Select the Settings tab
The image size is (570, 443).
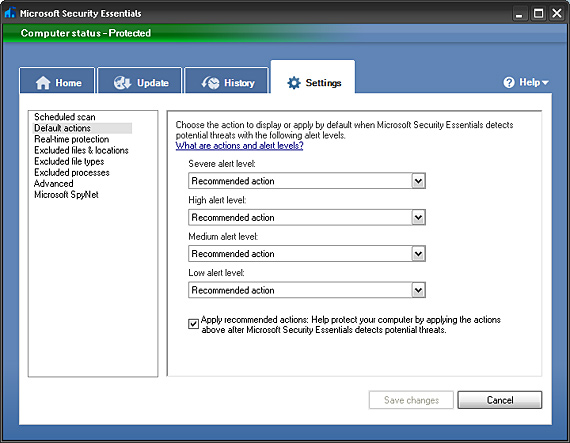tap(313, 77)
